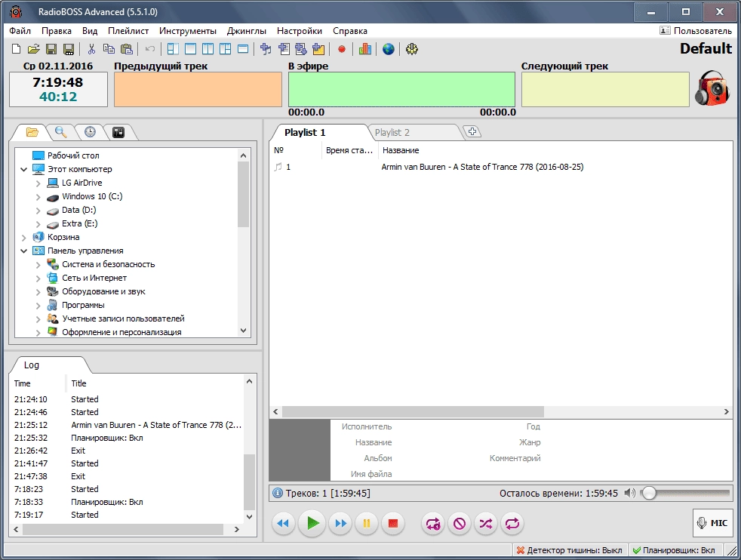
Task: Collapse the Панель управления node
Action: (x=23, y=251)
